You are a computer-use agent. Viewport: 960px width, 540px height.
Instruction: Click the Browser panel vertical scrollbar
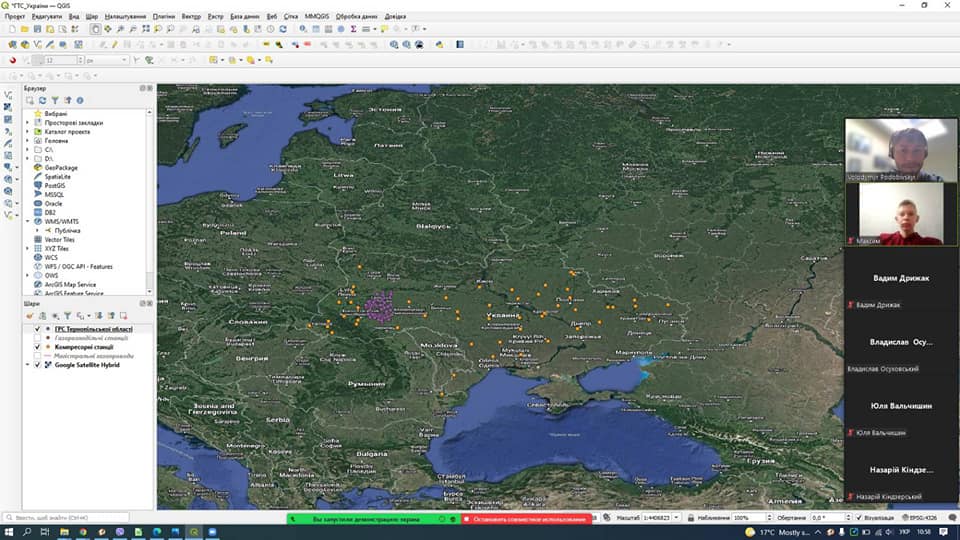149,202
